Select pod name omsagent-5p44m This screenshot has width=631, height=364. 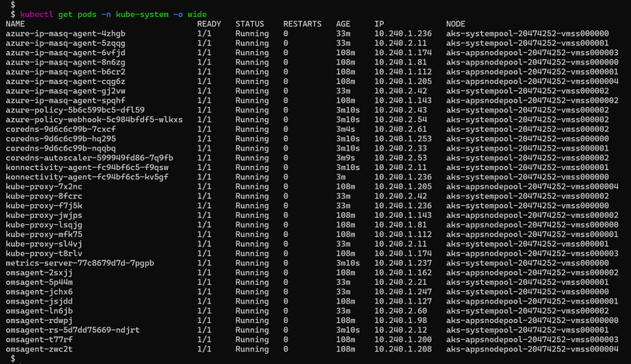tap(39, 282)
